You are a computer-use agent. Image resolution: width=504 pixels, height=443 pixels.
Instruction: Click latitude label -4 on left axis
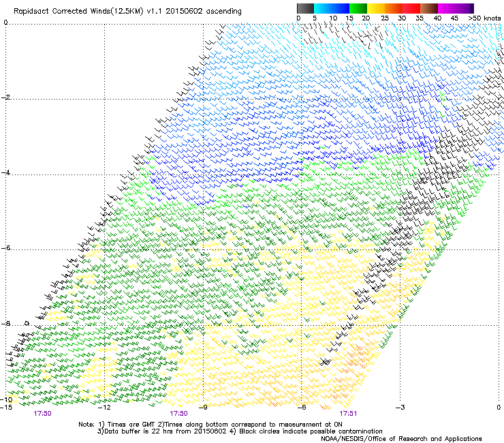(5, 172)
